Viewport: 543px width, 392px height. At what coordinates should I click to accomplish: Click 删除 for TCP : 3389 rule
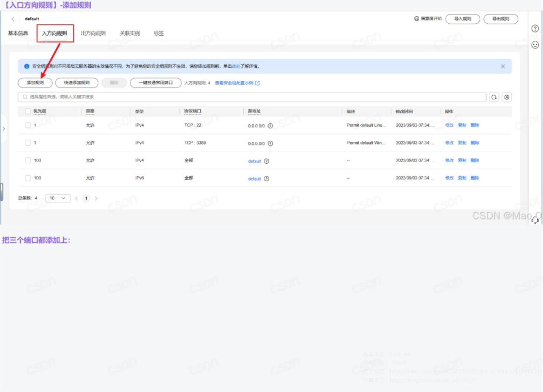pos(475,143)
